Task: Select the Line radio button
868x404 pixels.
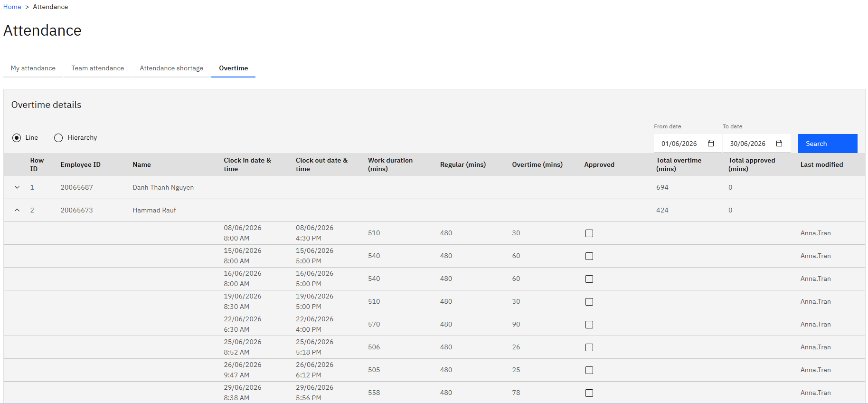Action: [17, 138]
